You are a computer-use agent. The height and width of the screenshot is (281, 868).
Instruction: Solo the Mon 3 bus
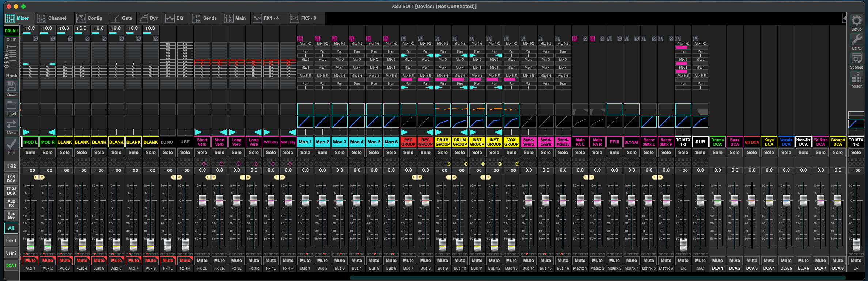click(340, 153)
